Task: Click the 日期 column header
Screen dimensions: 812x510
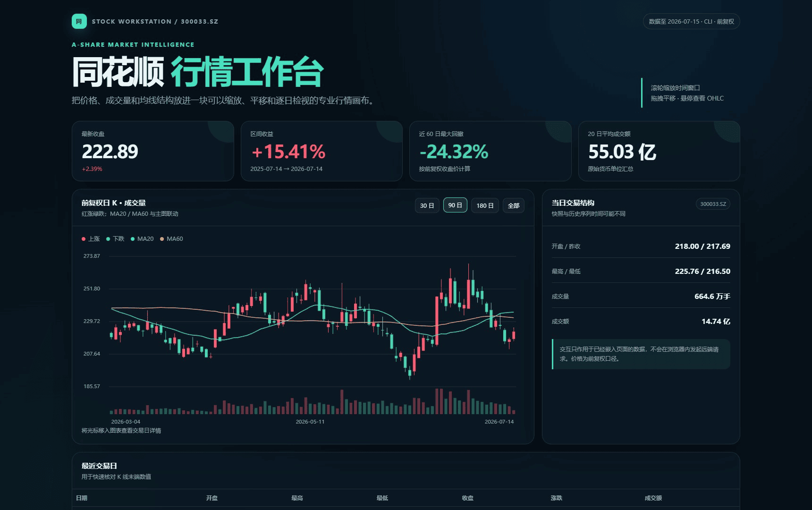Action: (x=82, y=498)
